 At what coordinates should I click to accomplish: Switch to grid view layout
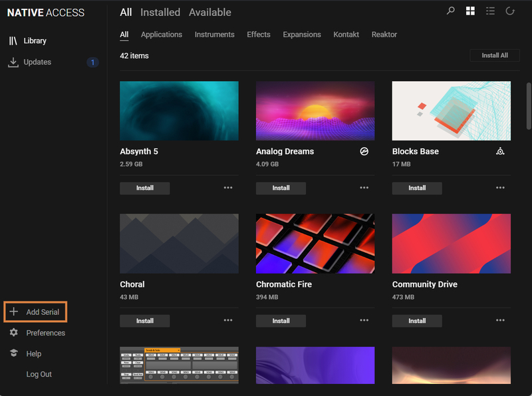click(470, 11)
